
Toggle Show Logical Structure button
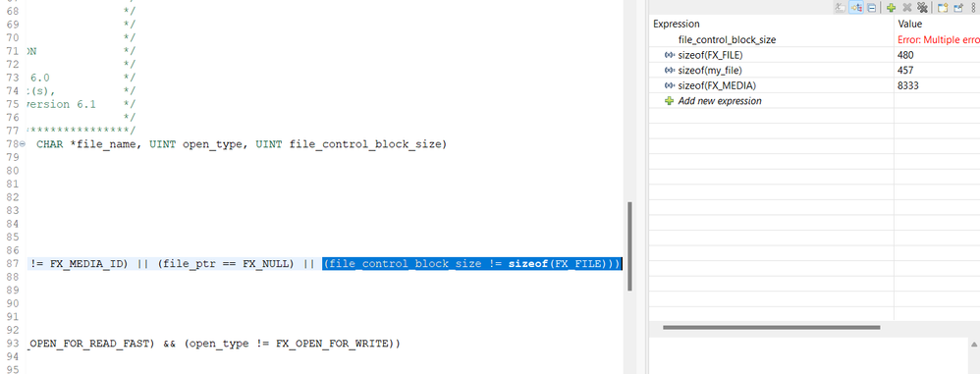pyautogui.click(x=856, y=8)
